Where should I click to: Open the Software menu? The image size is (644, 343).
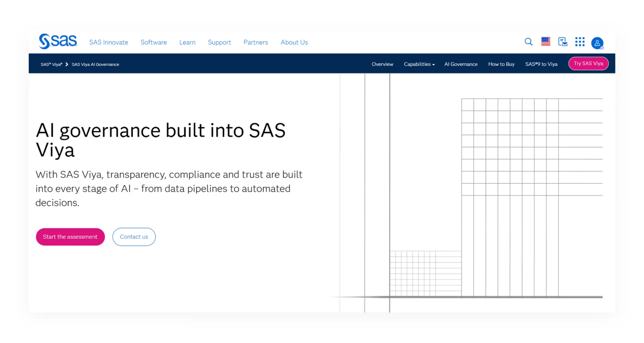(154, 42)
